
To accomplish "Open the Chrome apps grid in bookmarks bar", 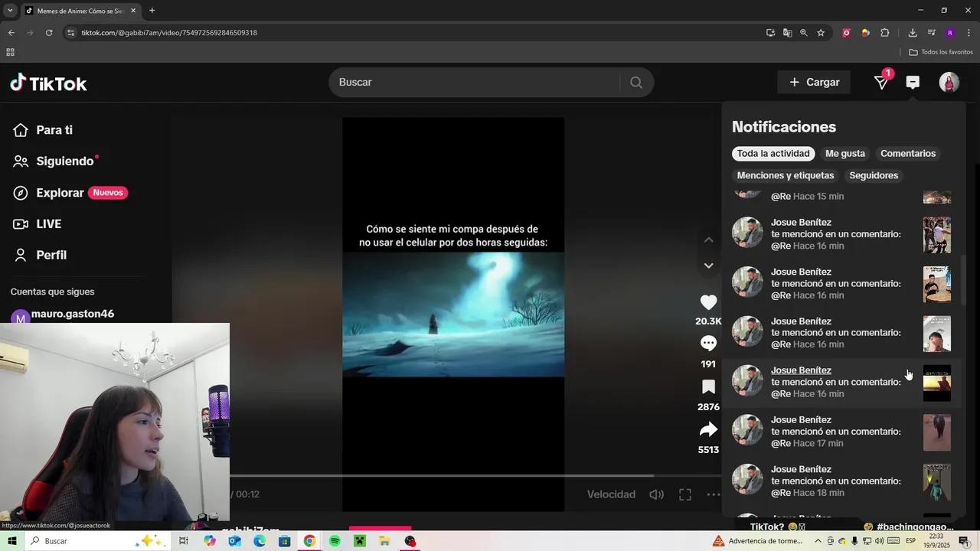I will tap(10, 52).
